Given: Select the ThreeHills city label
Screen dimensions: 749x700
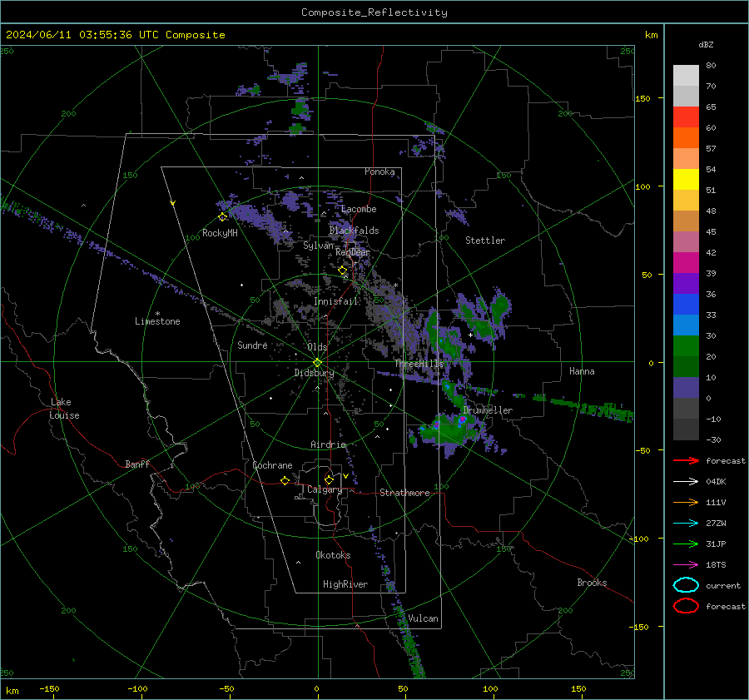Looking at the screenshot, I should (419, 364).
